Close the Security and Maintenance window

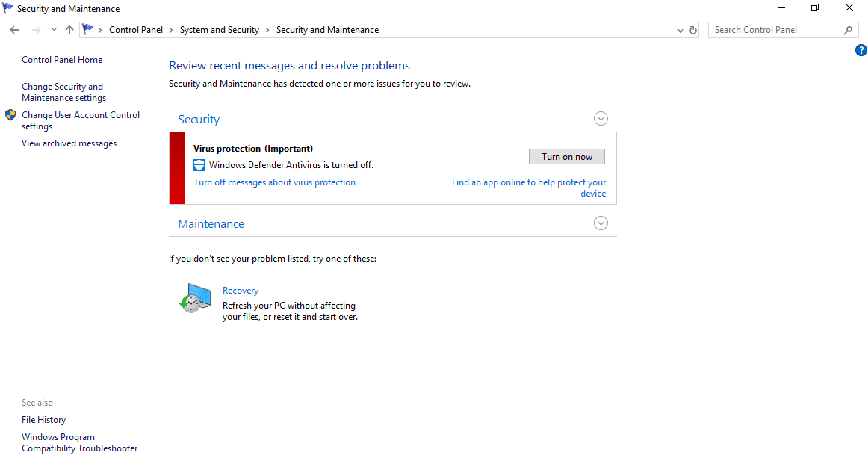pyautogui.click(x=849, y=7)
